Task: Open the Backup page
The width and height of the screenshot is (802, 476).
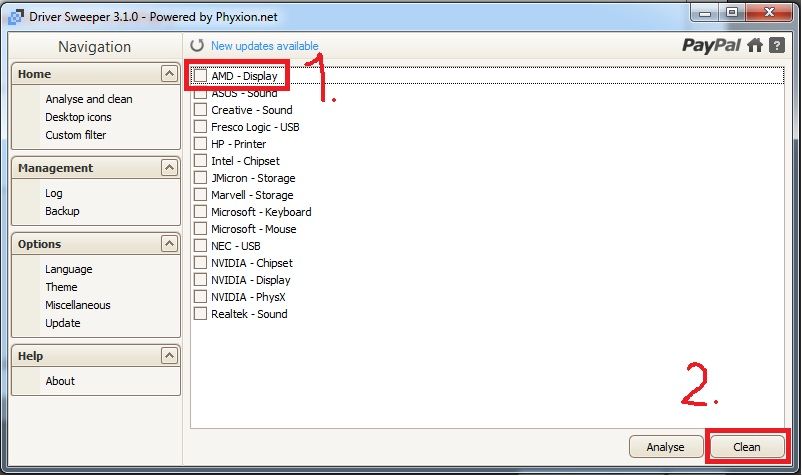Action: (62, 211)
